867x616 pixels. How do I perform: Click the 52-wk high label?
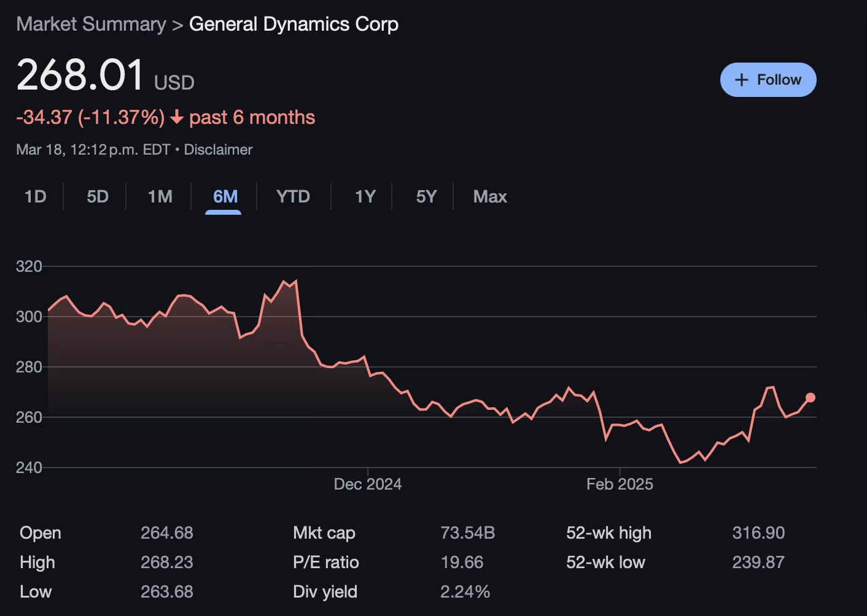point(608,533)
